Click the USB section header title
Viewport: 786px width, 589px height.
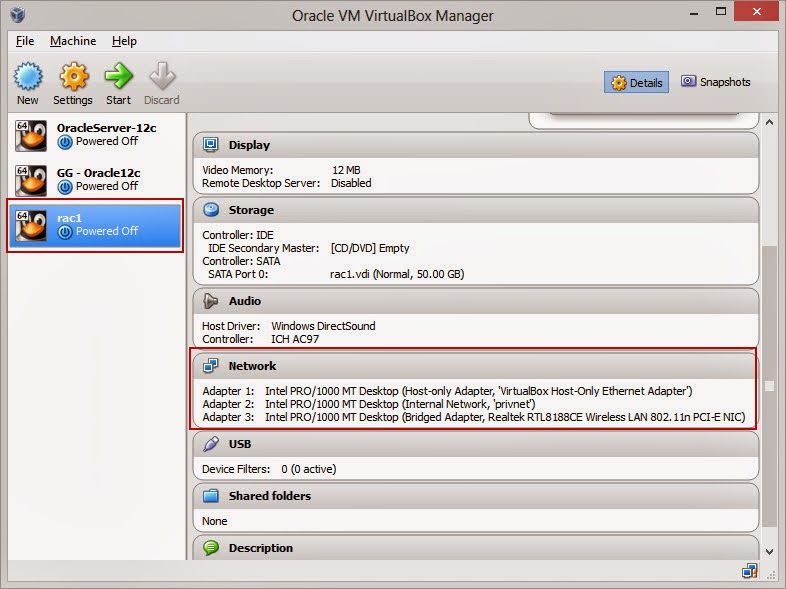point(240,444)
